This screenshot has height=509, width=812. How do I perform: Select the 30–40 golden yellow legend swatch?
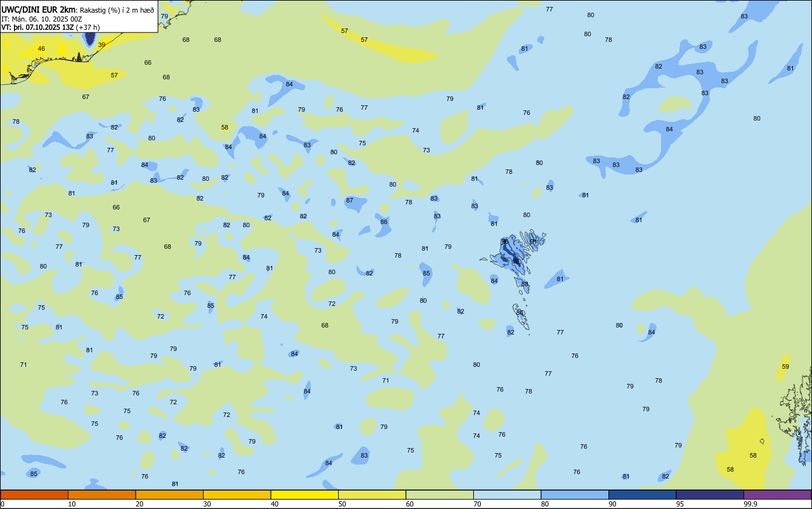point(237,494)
